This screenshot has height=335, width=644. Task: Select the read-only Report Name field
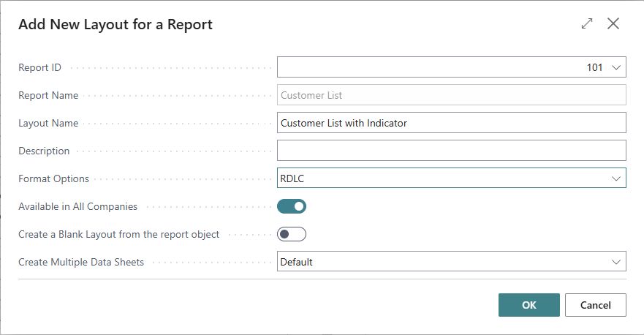(451, 95)
